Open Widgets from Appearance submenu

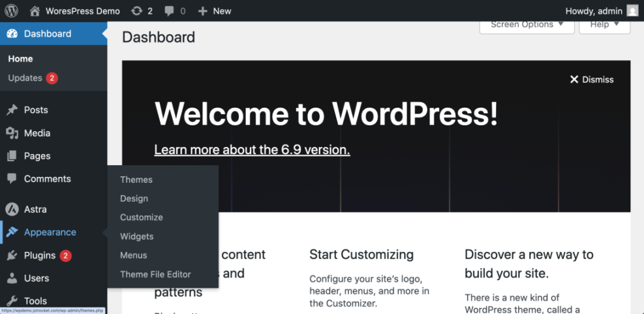(137, 236)
